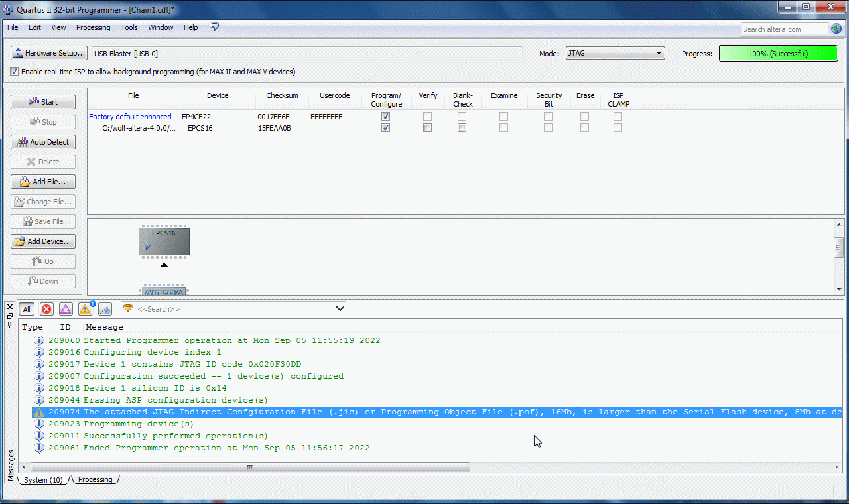This screenshot has height=504, width=849.
Task: Disable the real-time ISP checkbox
Action: pyautogui.click(x=15, y=72)
